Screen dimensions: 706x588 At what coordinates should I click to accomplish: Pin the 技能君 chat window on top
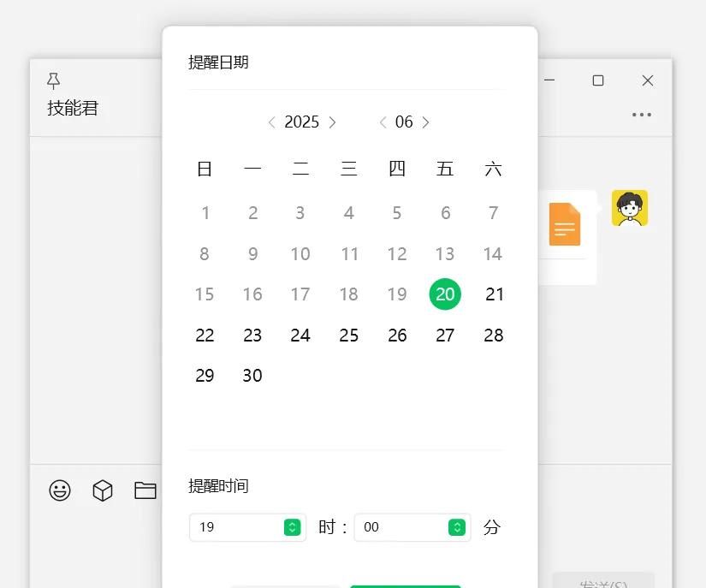tap(54, 80)
